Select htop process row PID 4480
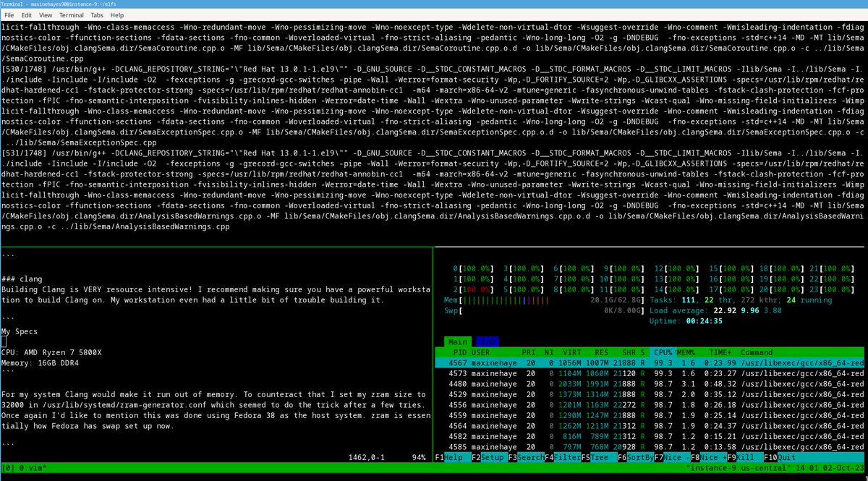 point(650,383)
